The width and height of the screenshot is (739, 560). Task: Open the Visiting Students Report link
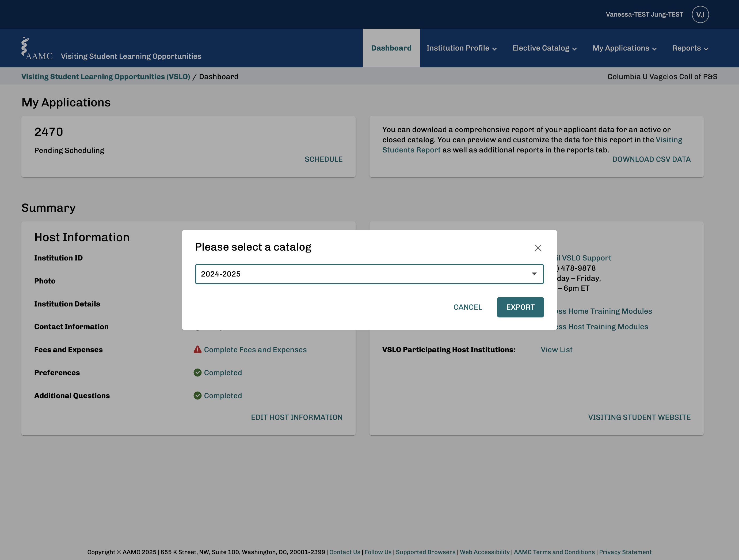(x=411, y=150)
